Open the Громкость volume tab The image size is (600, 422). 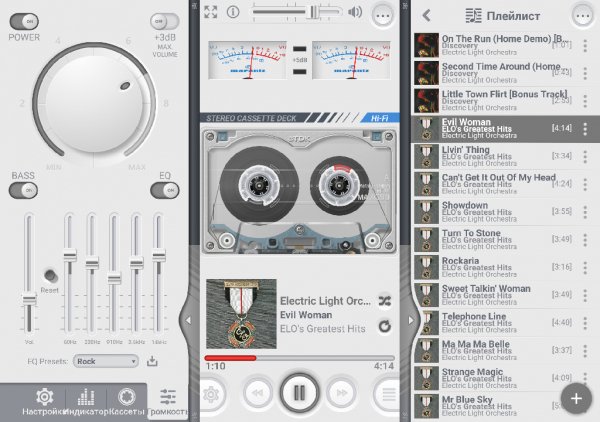click(168, 402)
